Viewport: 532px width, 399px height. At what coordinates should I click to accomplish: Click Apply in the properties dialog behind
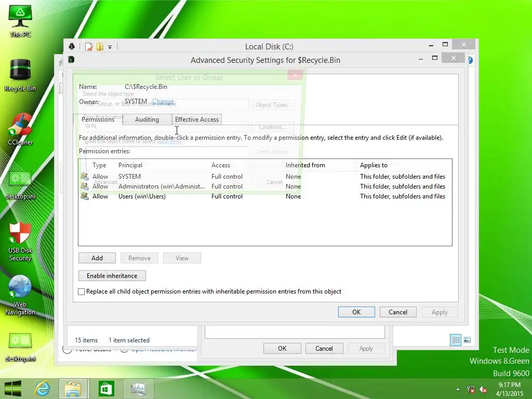(366, 349)
